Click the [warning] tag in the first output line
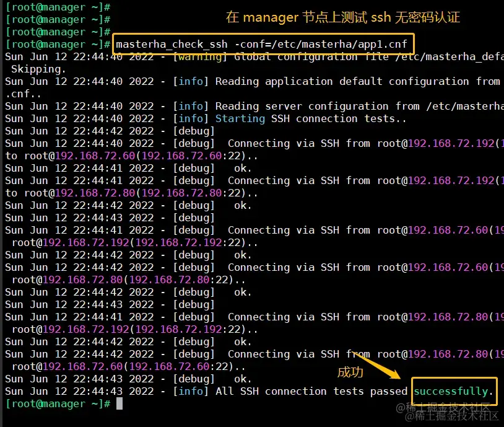The width and height of the screenshot is (504, 427). [x=200, y=56]
